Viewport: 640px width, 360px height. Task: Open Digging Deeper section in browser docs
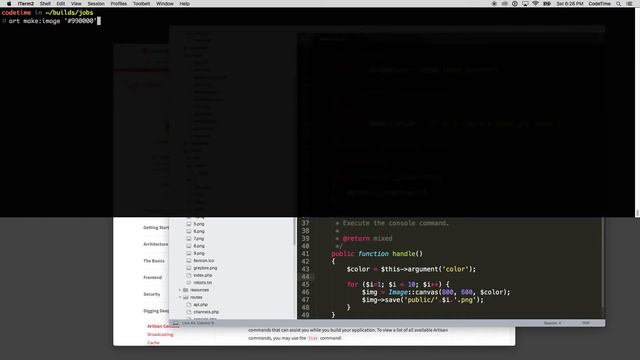click(x=156, y=311)
